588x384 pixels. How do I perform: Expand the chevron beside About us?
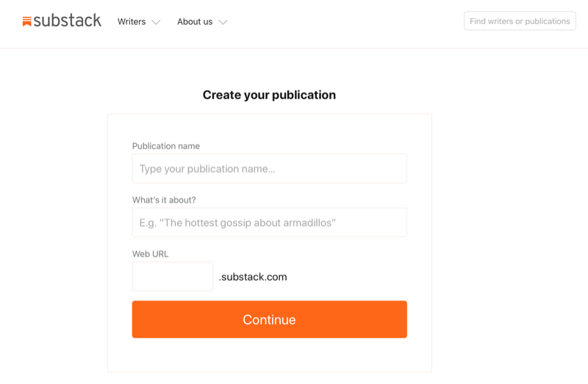[223, 22]
